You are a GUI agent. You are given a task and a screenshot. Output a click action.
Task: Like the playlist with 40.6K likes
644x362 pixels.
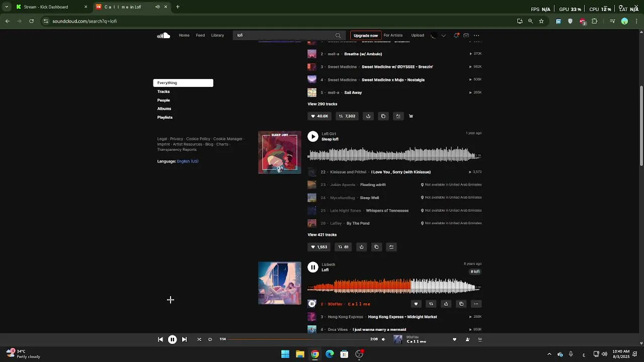tap(319, 116)
